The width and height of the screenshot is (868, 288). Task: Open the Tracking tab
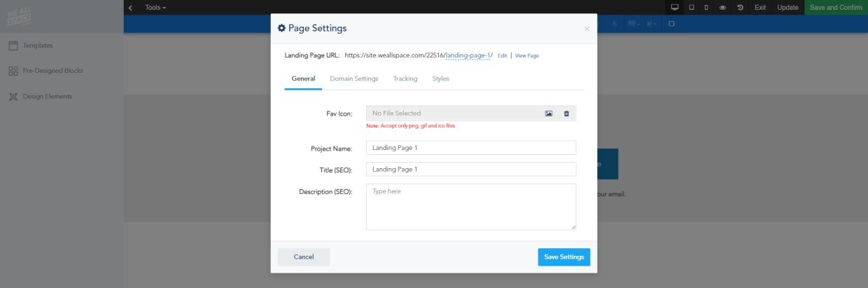[x=405, y=78]
